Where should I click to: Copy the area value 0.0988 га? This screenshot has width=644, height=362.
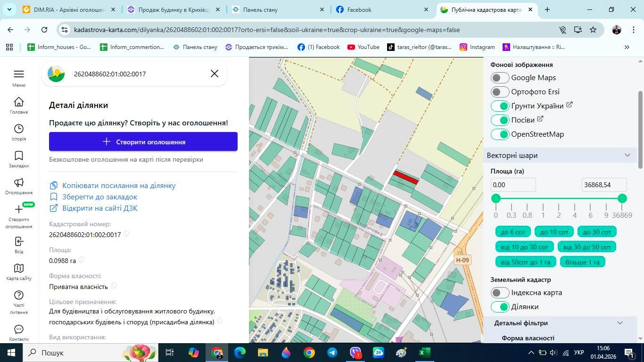click(82, 260)
